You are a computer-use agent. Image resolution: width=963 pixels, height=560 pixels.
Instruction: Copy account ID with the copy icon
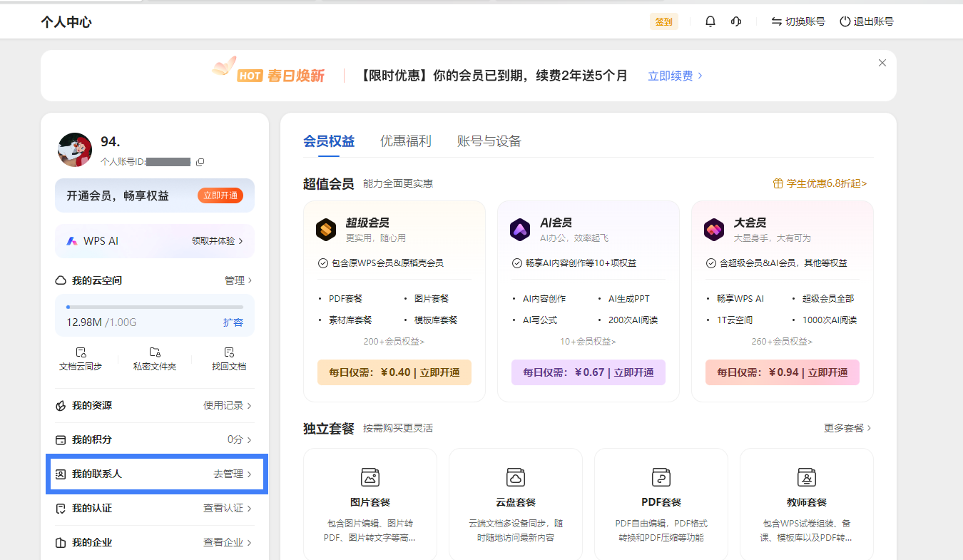click(200, 162)
